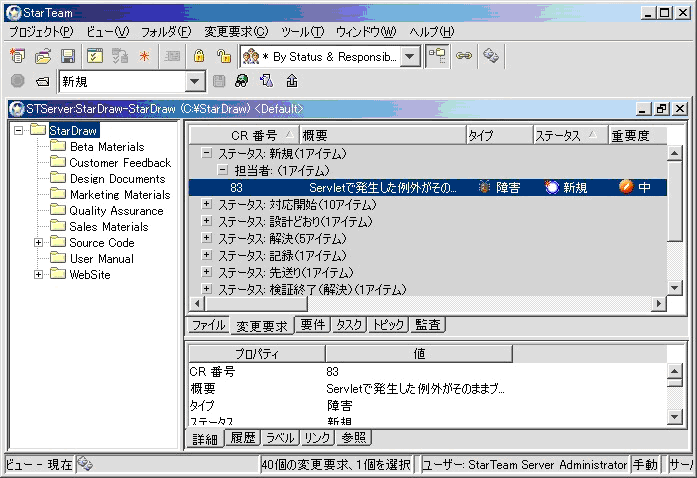Image resolution: width=697 pixels, height=478 pixels.
Task: Sort by the 重要度 column header
Action: coord(637,135)
